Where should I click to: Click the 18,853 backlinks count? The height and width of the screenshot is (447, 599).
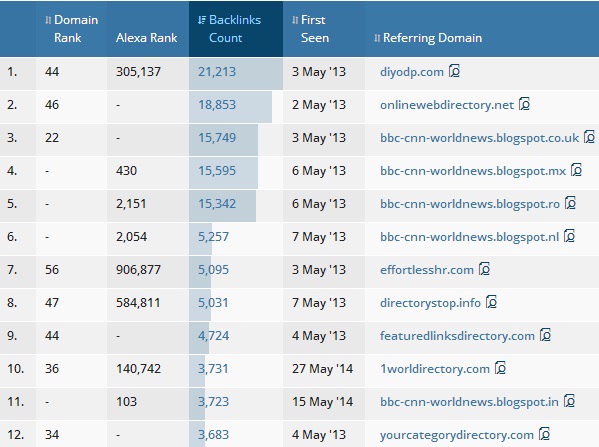217,105
